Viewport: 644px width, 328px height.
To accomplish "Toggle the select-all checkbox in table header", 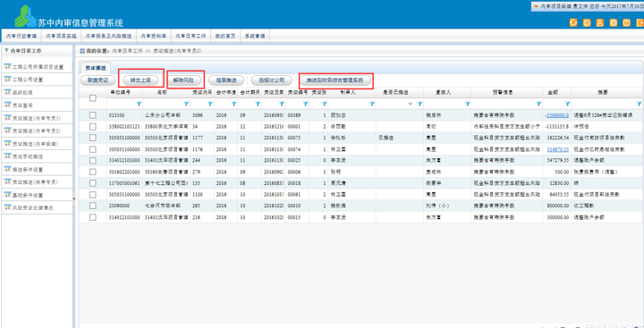I will coord(93,98).
